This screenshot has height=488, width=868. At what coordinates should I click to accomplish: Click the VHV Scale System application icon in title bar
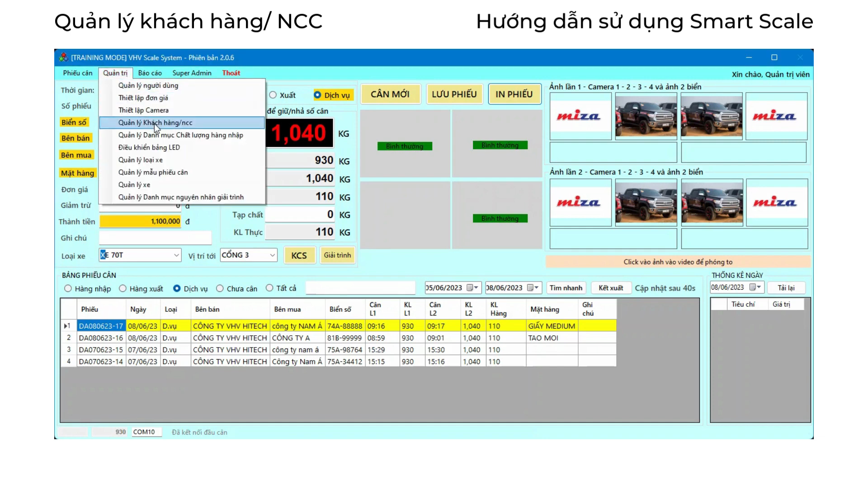click(x=63, y=57)
